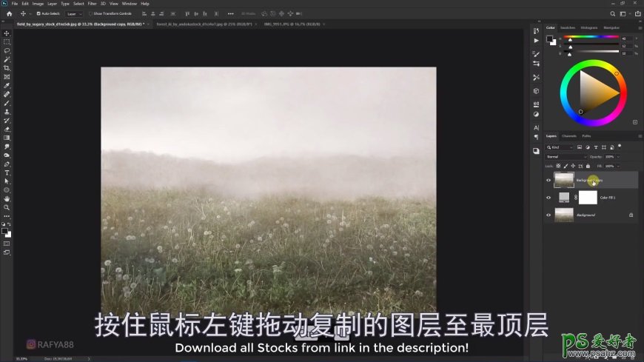Enable Show Transform Controls checkbox

click(x=91, y=13)
